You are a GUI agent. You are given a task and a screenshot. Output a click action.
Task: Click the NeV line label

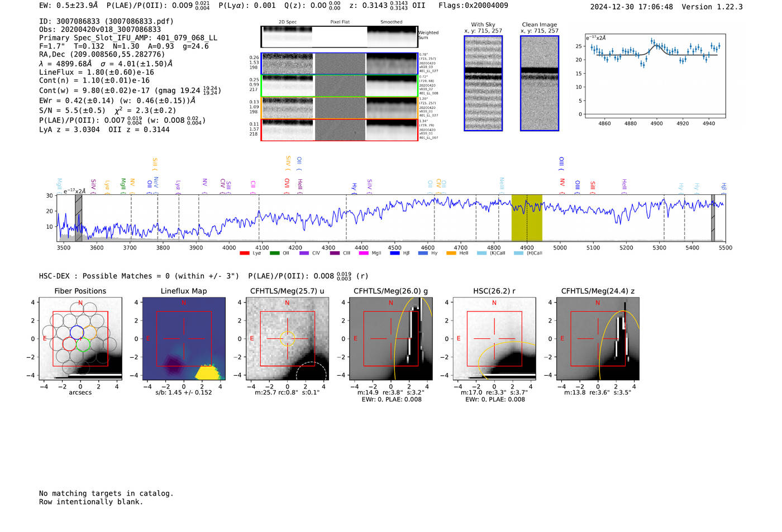click(x=156, y=185)
